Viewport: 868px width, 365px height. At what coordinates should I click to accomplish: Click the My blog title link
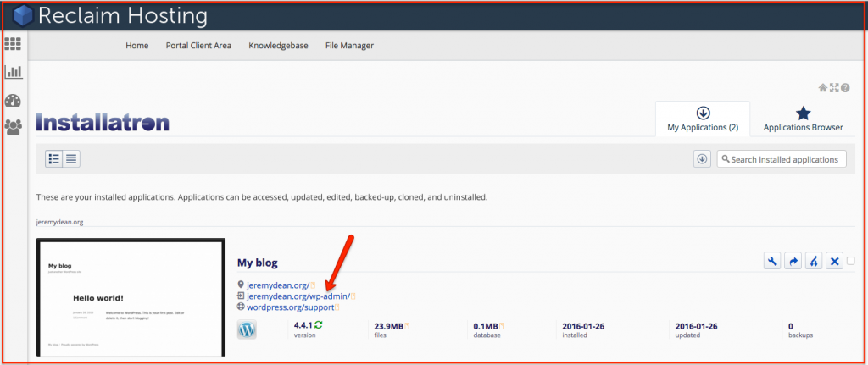click(x=258, y=263)
